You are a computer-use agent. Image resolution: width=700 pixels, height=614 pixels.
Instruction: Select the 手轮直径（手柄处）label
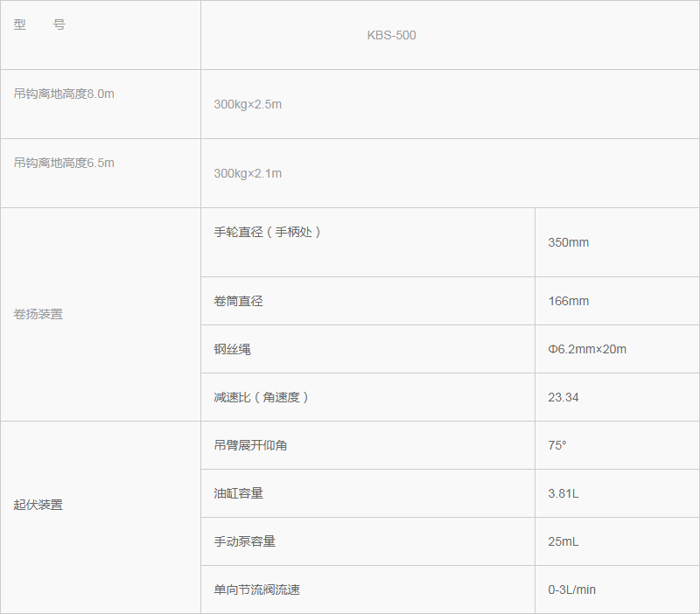[x=268, y=233]
